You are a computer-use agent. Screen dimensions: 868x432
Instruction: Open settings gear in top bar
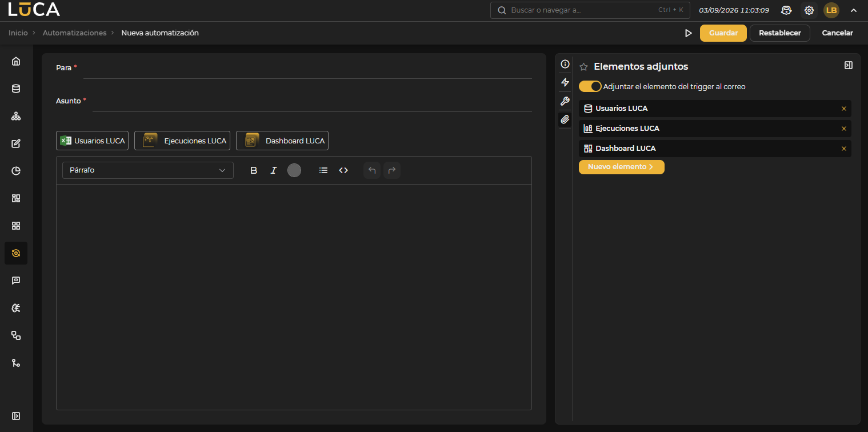[x=809, y=10]
